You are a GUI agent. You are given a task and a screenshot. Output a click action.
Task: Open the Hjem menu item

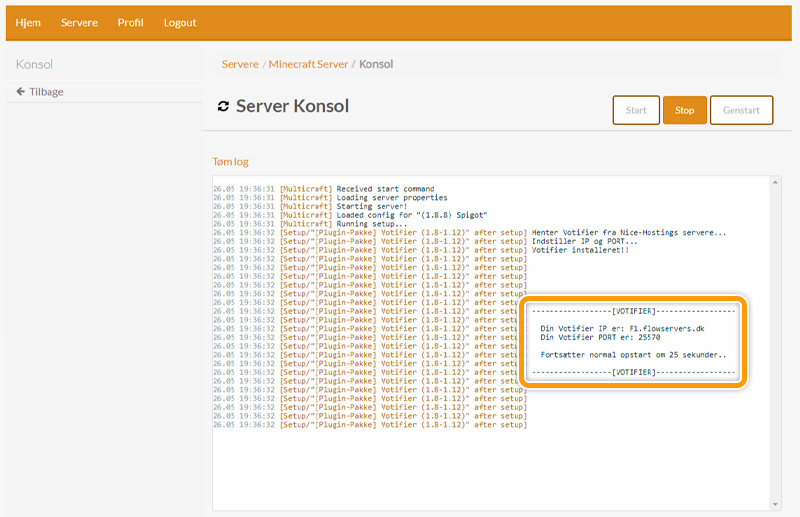(x=28, y=22)
